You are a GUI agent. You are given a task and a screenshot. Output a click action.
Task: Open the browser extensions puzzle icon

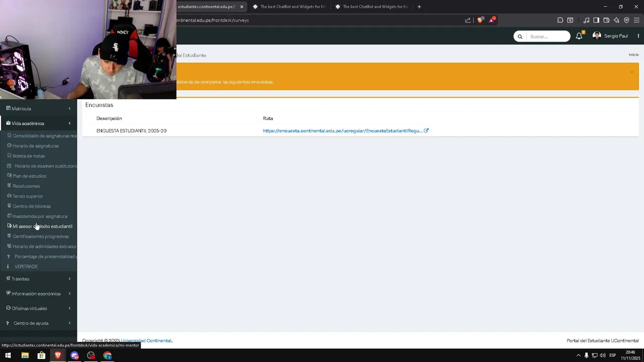tap(560, 20)
